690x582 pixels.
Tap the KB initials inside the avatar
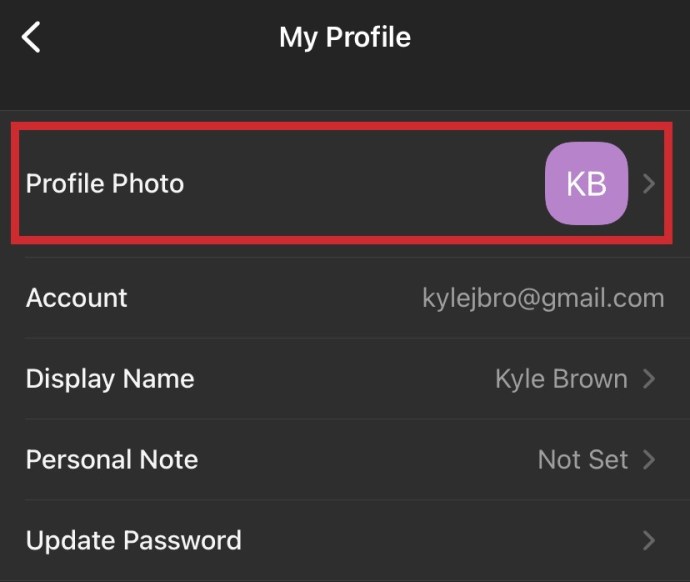click(586, 184)
